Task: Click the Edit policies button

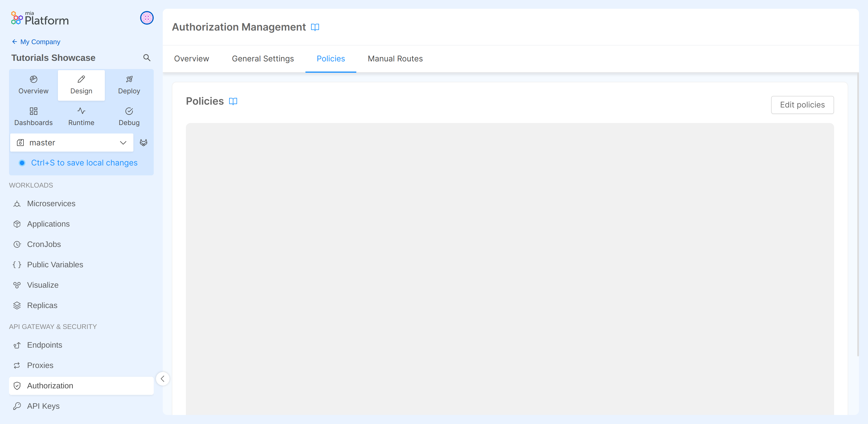Action: (x=802, y=105)
